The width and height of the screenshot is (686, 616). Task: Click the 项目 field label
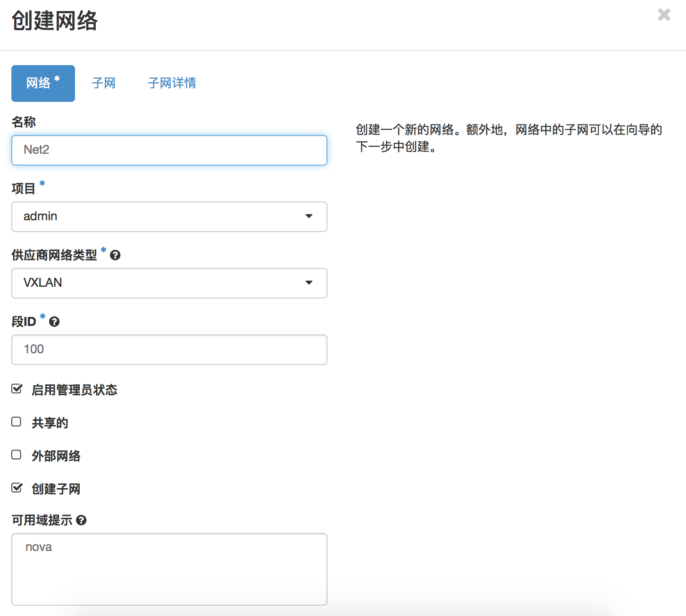click(24, 189)
